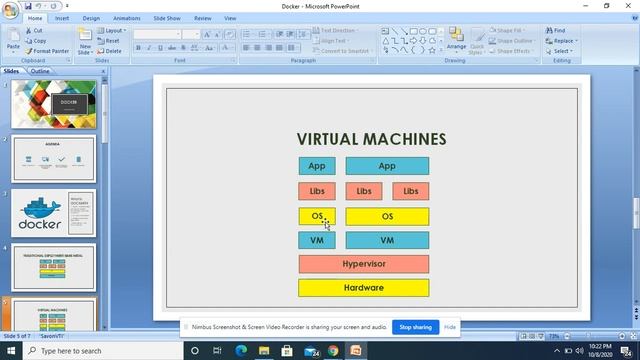Pick the oval shape in Drawing gallery

[x=423, y=31]
